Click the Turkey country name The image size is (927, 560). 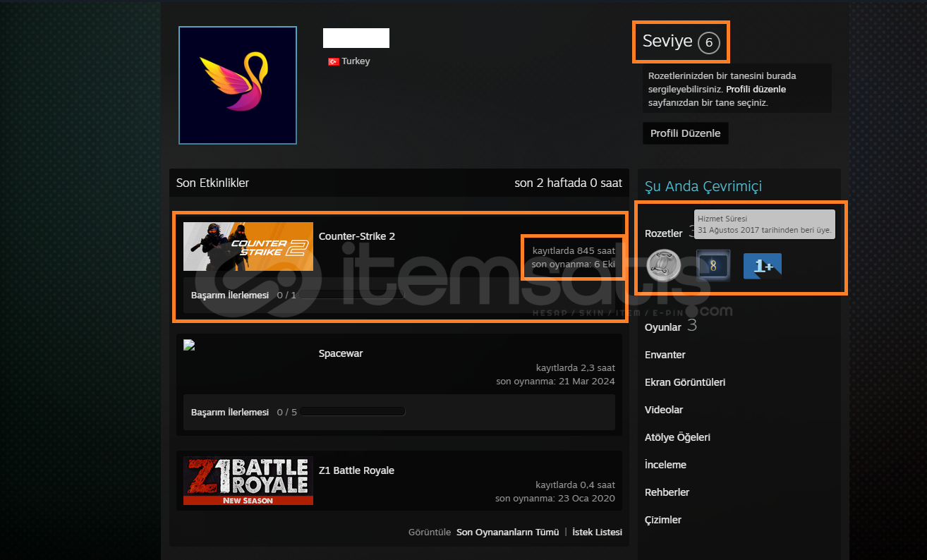(356, 61)
